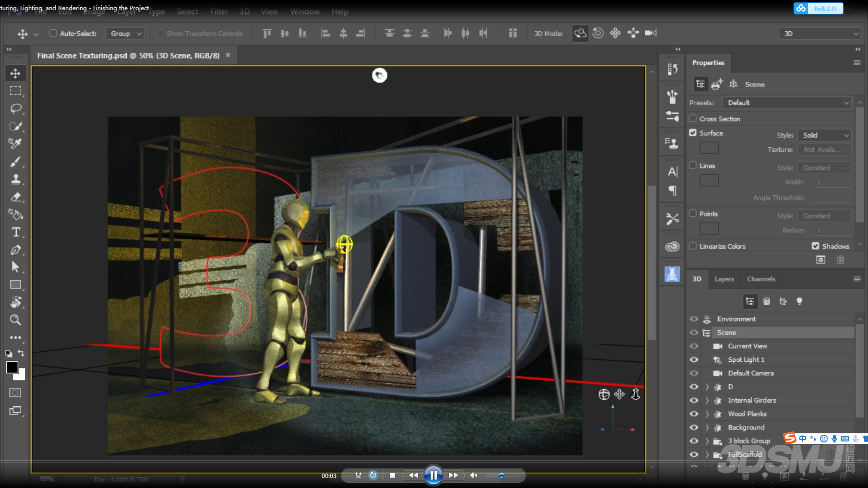Adjust the video volume slider

click(501, 476)
